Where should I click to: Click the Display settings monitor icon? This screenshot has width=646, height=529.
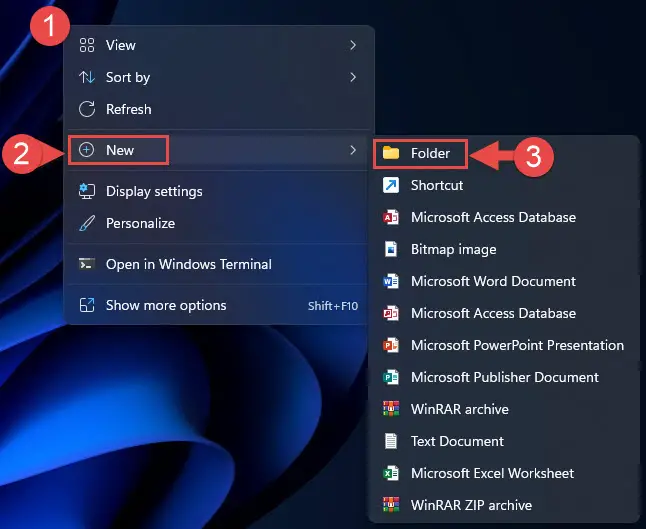click(87, 191)
